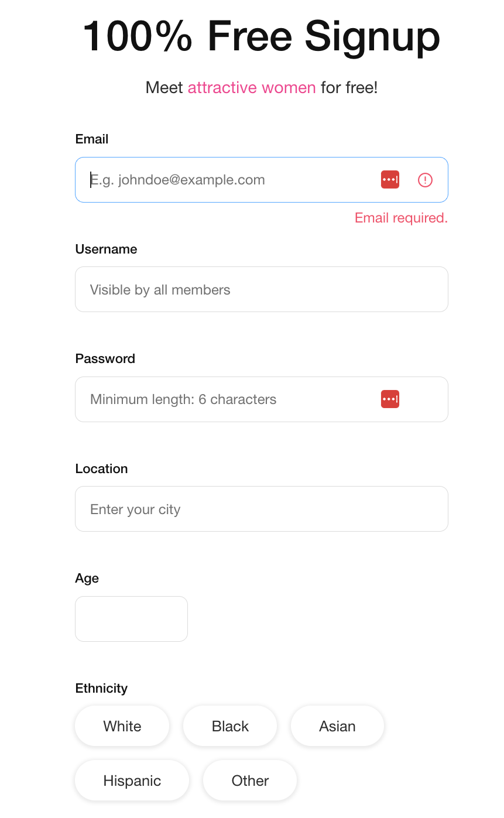Click the validation error icon in the Email field
Viewport: 504px width, 818px height.
pos(425,180)
